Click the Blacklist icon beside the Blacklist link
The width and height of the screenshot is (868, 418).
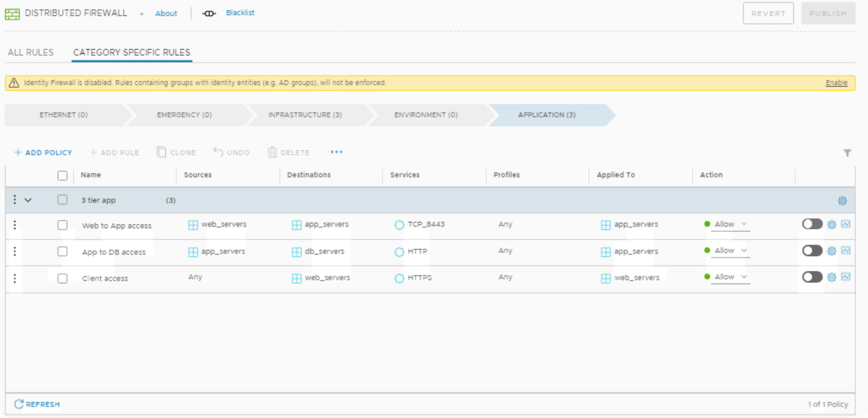(209, 14)
